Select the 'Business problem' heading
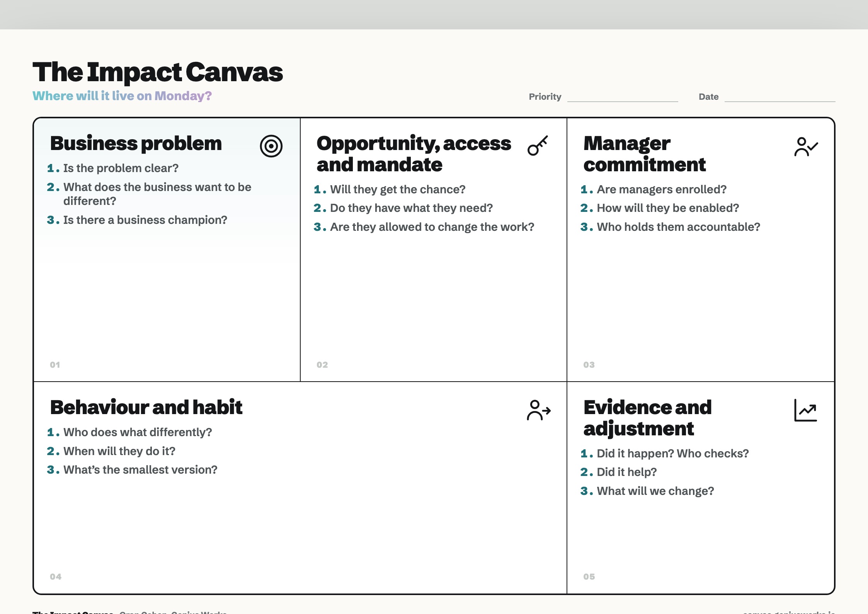Screen dimensions: 868x614 point(136,143)
